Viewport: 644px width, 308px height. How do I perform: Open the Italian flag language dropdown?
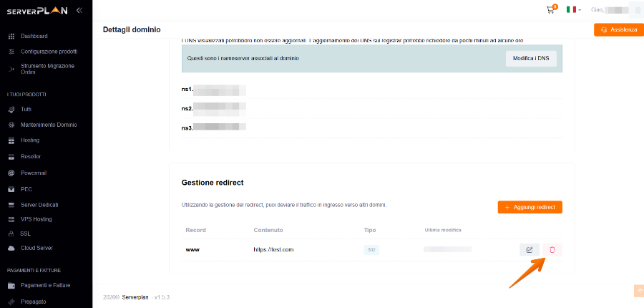(x=574, y=9)
